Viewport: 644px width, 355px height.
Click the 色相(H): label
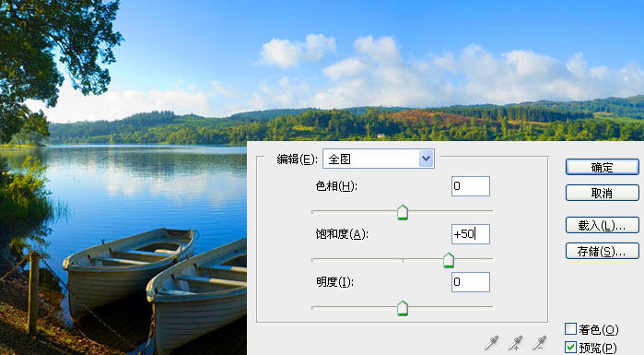point(336,186)
